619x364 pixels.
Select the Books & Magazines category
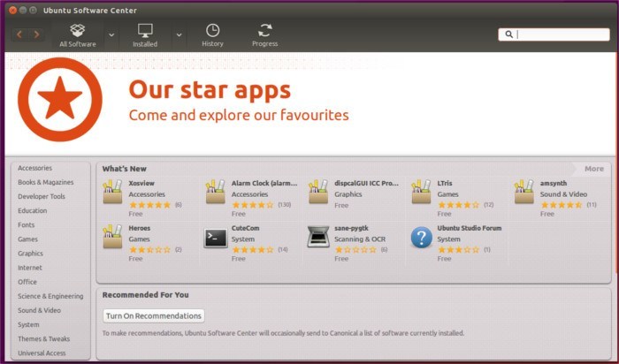45,182
